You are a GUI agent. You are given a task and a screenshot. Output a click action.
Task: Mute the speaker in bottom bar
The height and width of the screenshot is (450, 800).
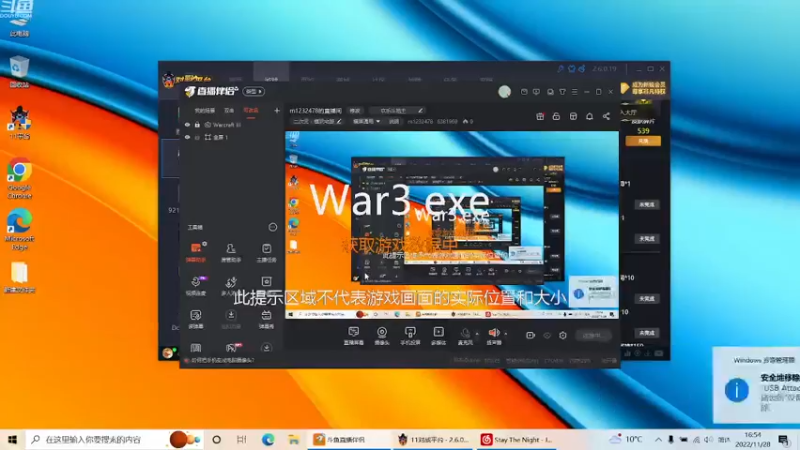493,336
